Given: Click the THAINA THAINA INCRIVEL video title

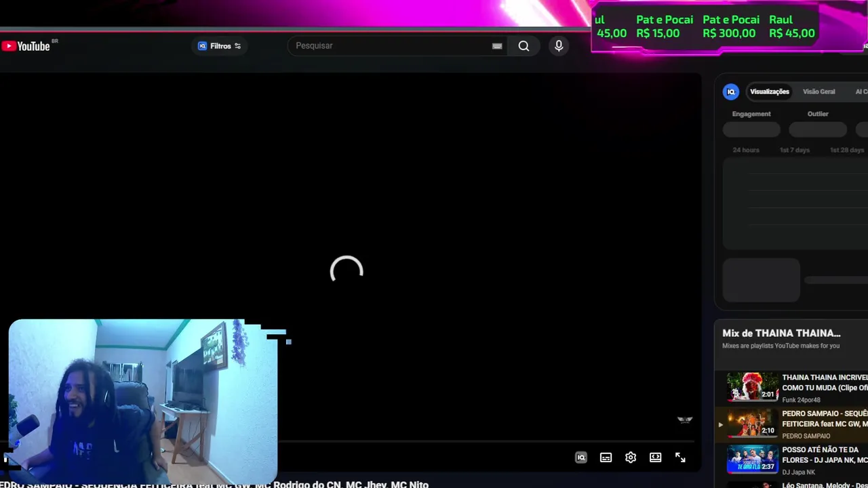Looking at the screenshot, I should pos(825,382).
